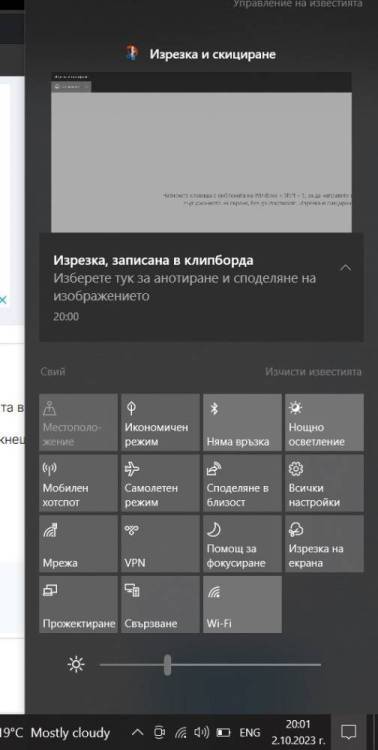Toggle the Икономичен режим tile
378x750 pixels.
click(160, 422)
